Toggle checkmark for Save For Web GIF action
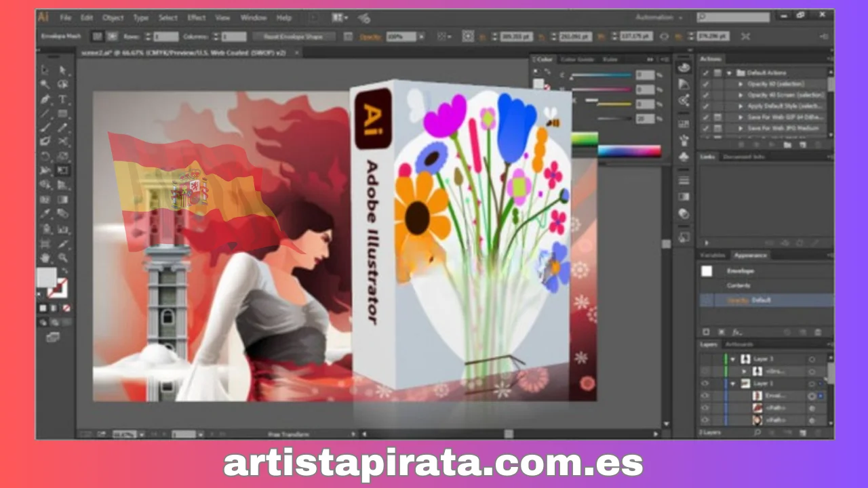 point(706,117)
